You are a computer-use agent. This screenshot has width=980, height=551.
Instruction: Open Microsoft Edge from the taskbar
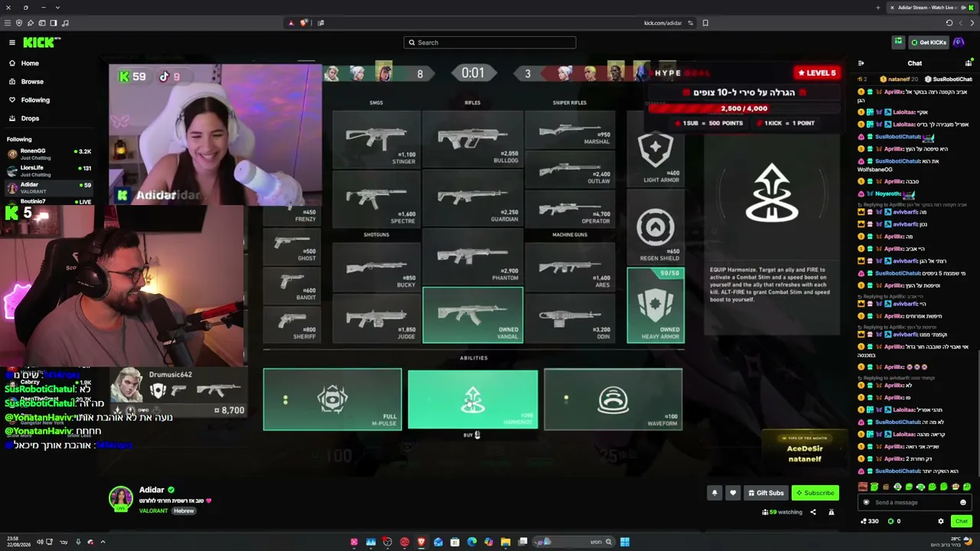pos(472,543)
